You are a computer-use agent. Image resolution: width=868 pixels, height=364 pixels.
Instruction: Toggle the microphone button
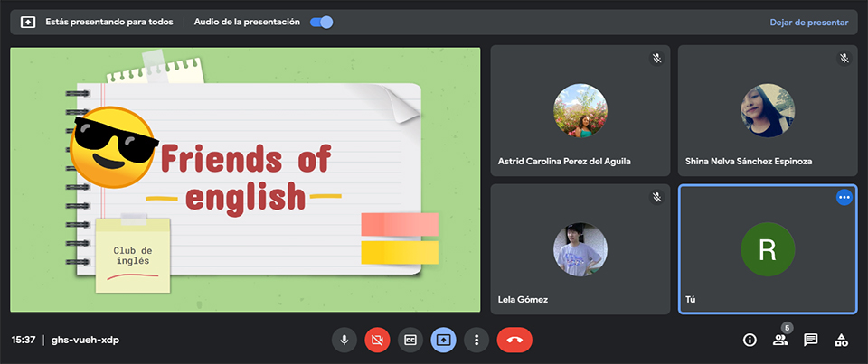point(344,340)
